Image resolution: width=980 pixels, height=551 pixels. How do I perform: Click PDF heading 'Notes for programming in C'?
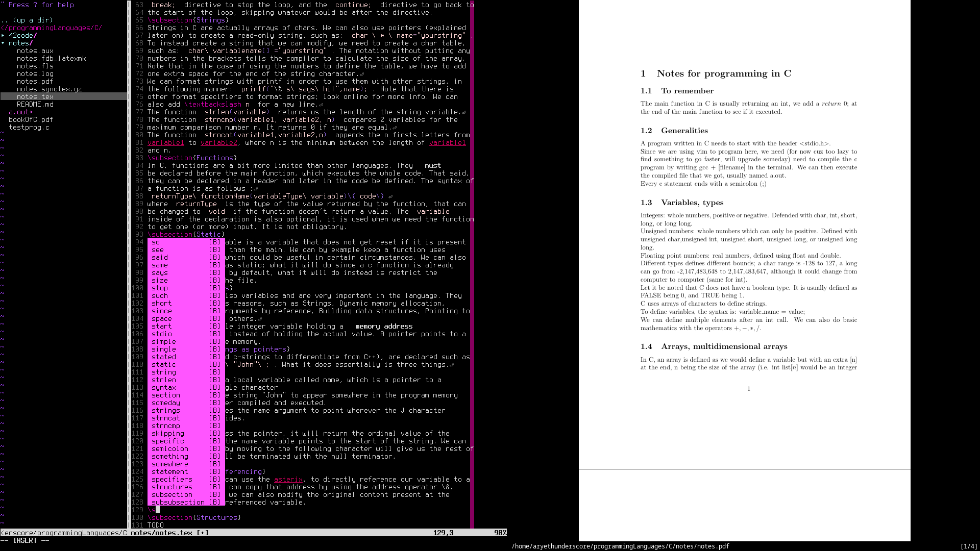(723, 73)
